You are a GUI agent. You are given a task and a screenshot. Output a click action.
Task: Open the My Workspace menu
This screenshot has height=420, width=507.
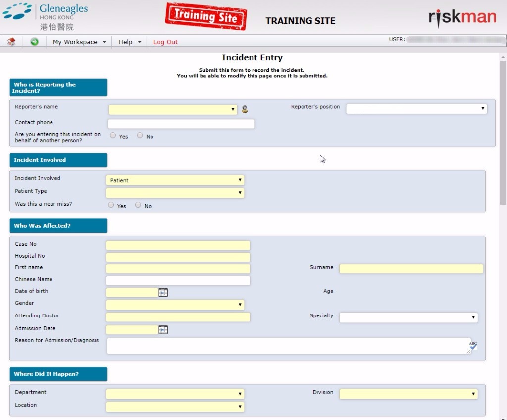pyautogui.click(x=79, y=42)
